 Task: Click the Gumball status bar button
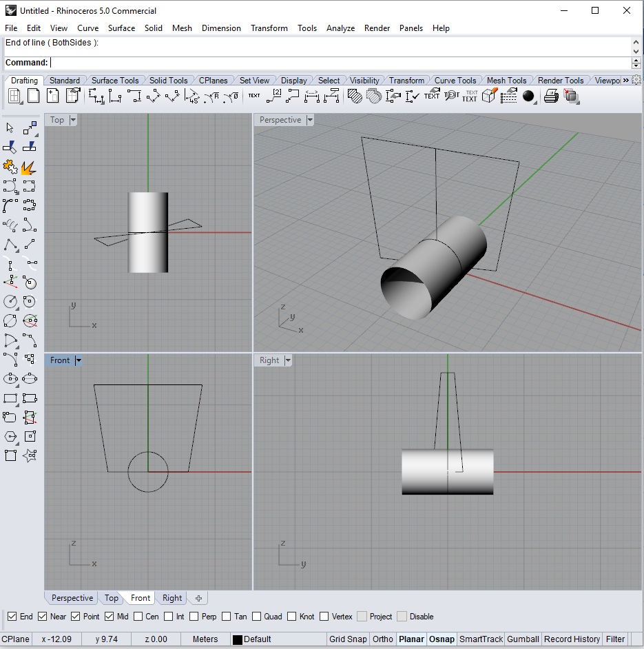click(x=523, y=639)
